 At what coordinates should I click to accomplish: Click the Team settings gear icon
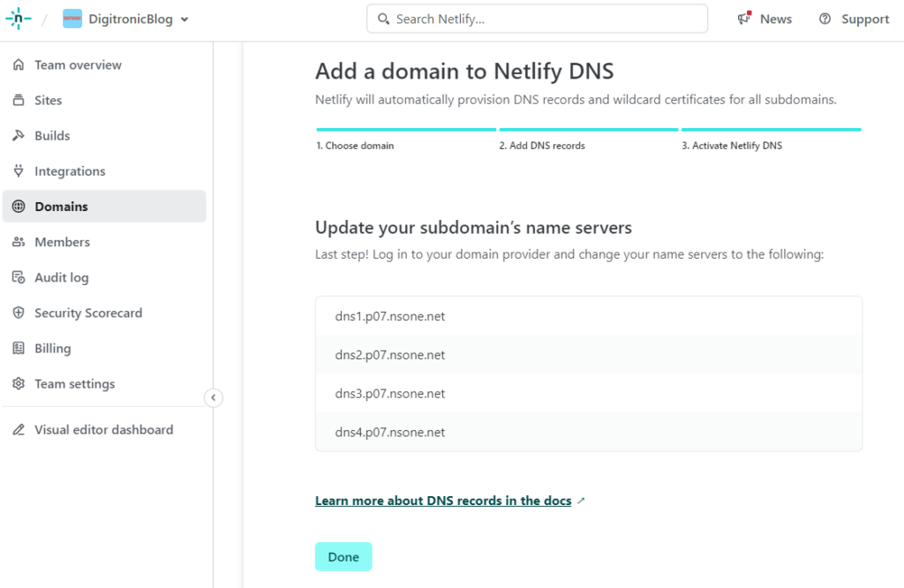click(x=19, y=384)
